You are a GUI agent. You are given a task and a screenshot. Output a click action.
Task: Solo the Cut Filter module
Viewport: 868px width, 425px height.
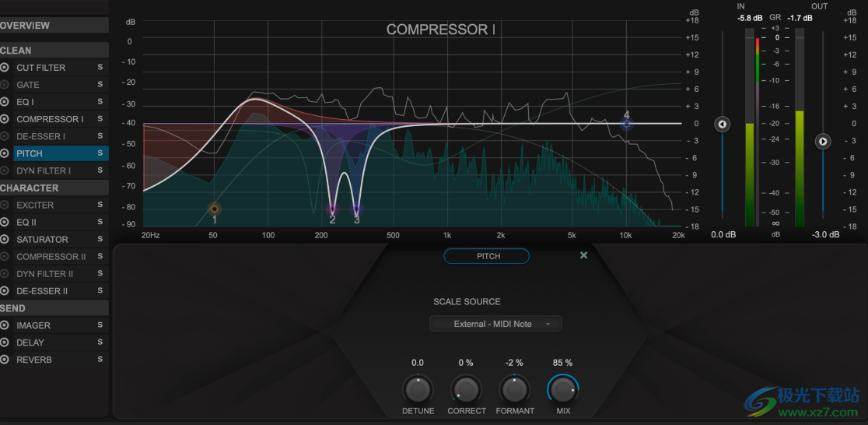coord(100,68)
